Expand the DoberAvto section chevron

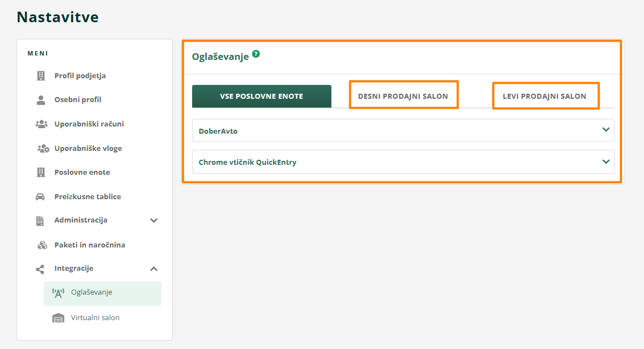606,129
